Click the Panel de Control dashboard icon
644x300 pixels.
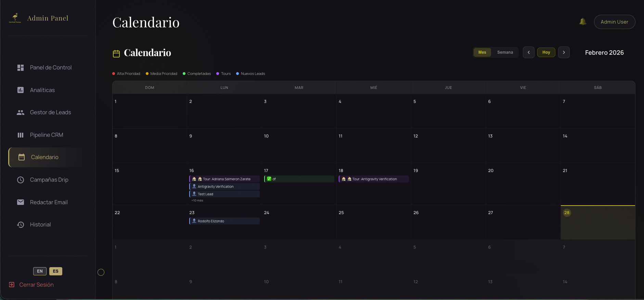click(21, 68)
